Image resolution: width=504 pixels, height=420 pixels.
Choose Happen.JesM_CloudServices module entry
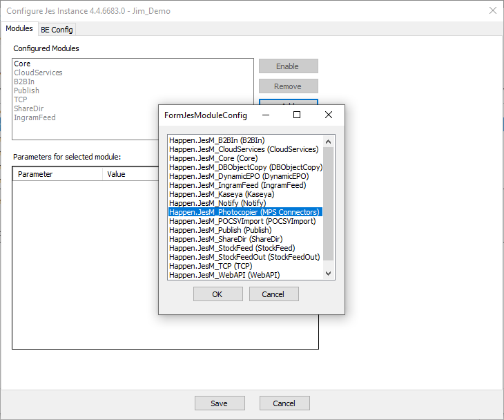coord(244,149)
